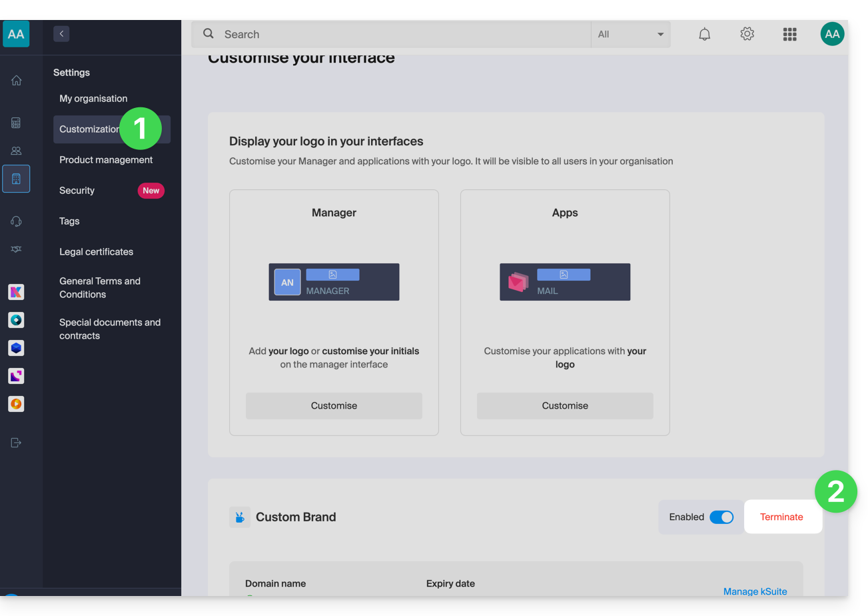Collapse the Settings side panel chevron
Viewport: 868px width, 616px height.
pyautogui.click(x=61, y=34)
